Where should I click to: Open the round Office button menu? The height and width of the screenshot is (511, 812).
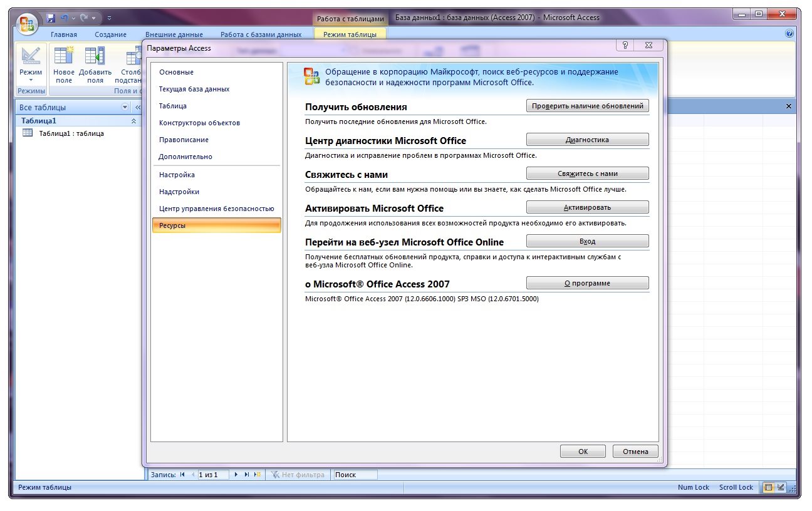point(28,24)
